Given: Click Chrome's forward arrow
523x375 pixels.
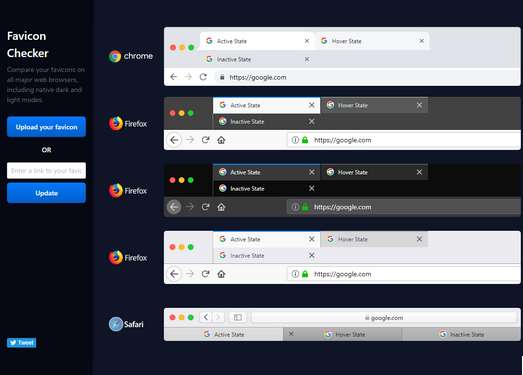Looking at the screenshot, I should 188,77.
